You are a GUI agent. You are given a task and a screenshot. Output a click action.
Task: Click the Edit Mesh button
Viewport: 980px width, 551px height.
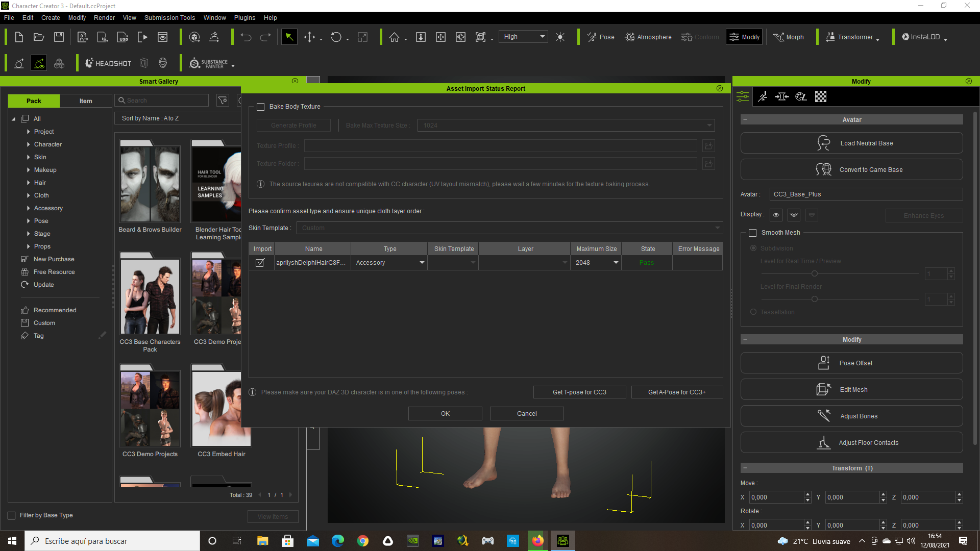pyautogui.click(x=851, y=389)
